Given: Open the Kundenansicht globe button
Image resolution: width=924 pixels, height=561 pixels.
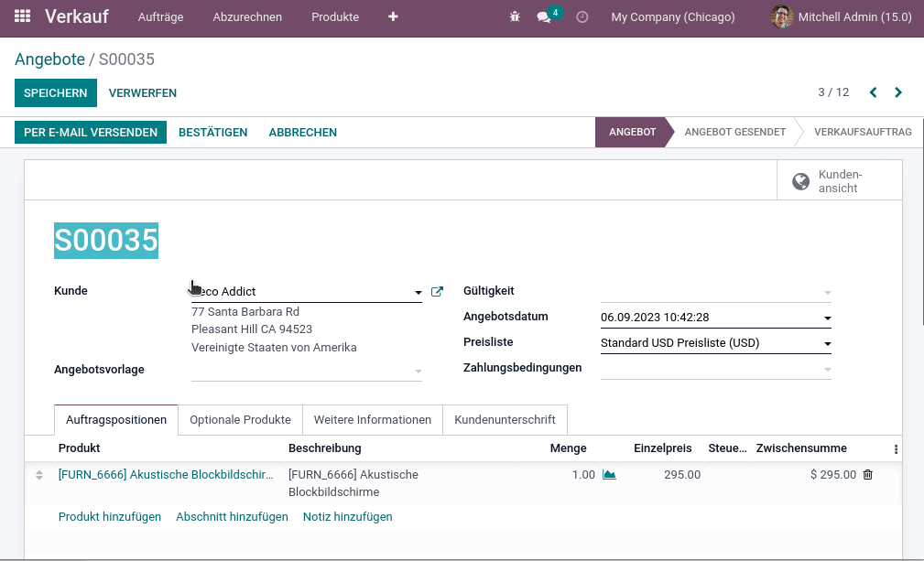Looking at the screenshot, I should coord(839,180).
